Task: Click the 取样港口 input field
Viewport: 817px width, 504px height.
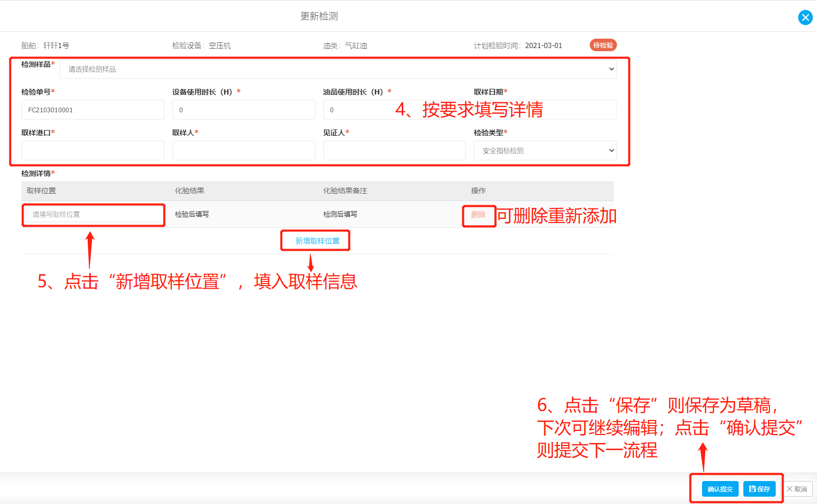Action: coord(93,150)
